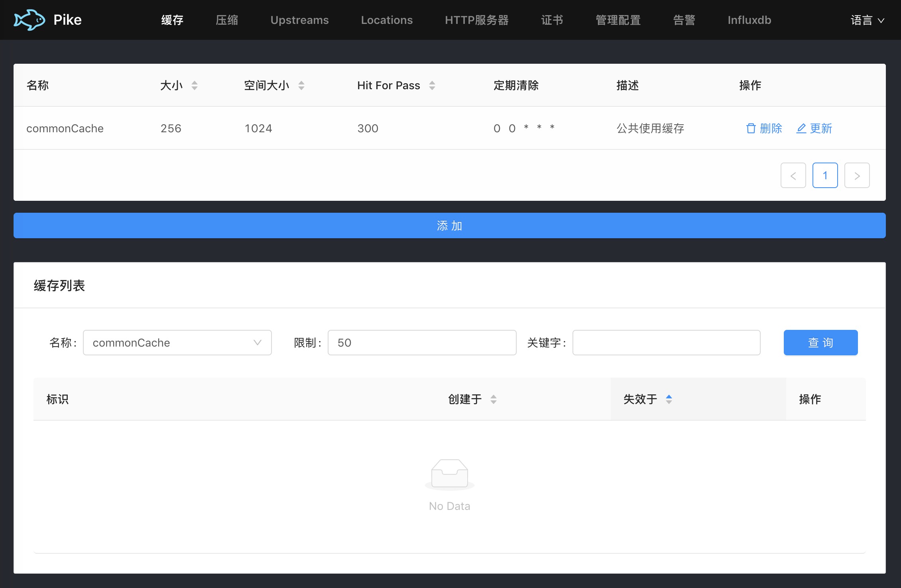Sort the 空间大小 column
Viewport: 901px width, 588px height.
pos(301,85)
